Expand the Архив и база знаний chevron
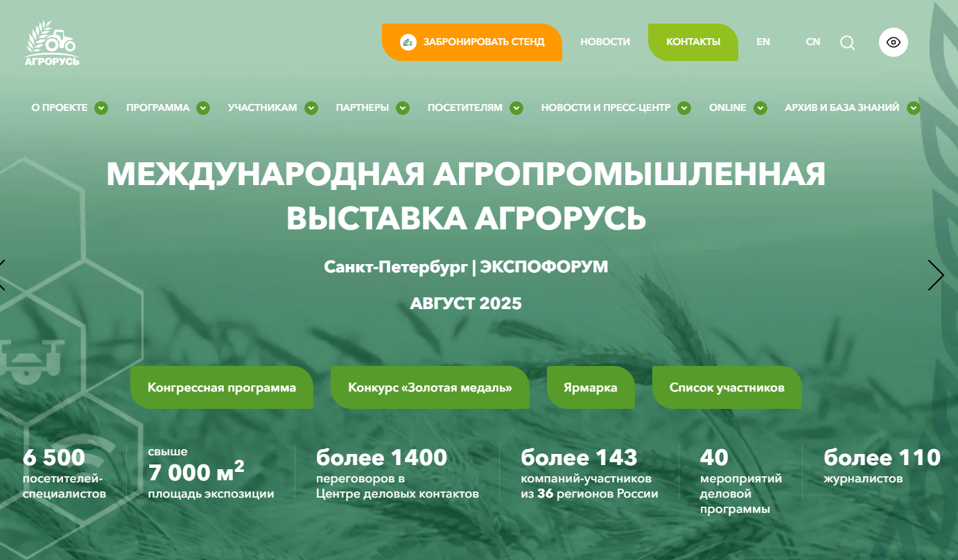958x560 pixels. (914, 108)
